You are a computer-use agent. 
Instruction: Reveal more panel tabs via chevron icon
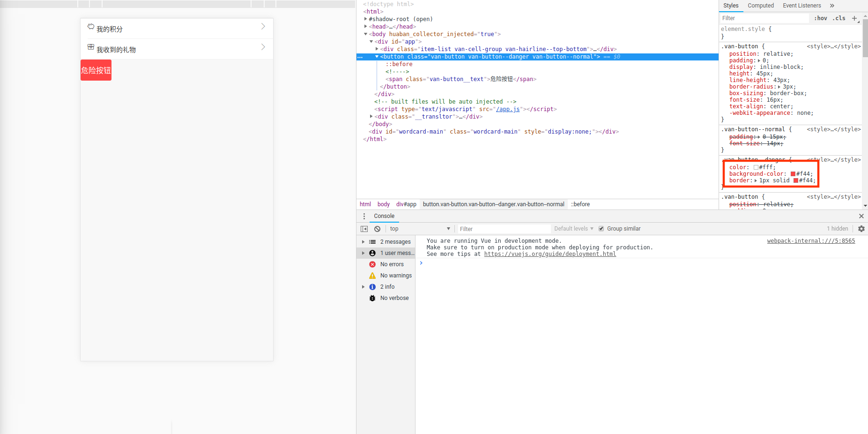pos(832,5)
